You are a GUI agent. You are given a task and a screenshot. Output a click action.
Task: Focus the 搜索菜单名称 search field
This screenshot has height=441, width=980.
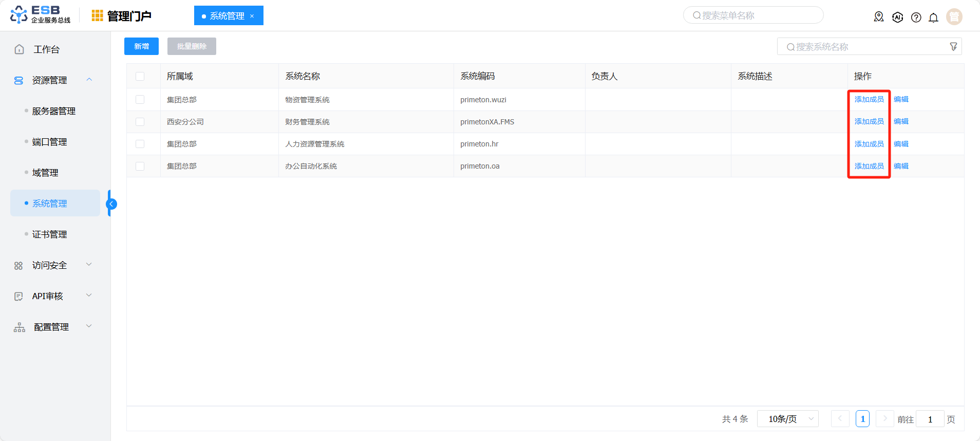click(753, 15)
